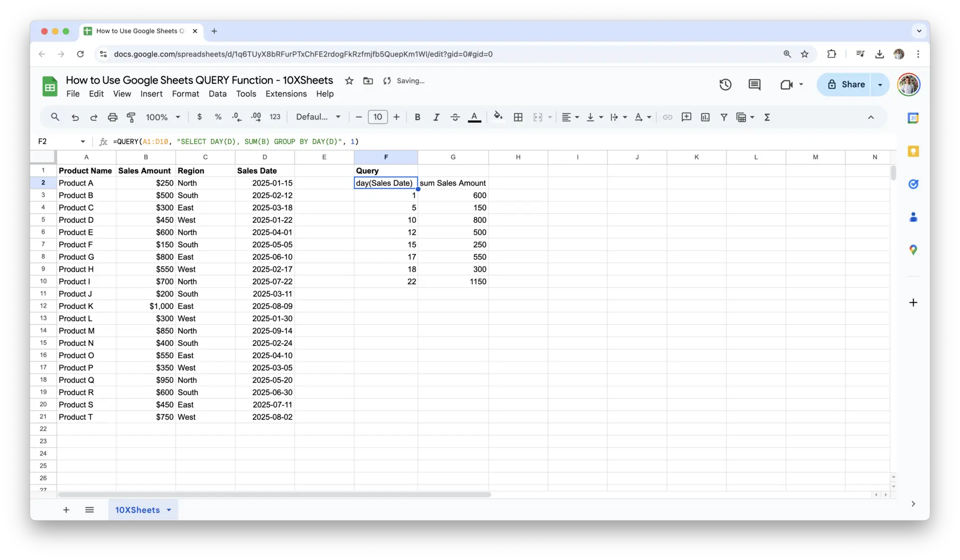Select the 10XSheets tab
The width and height of the screenshot is (960, 560).
pos(138,510)
